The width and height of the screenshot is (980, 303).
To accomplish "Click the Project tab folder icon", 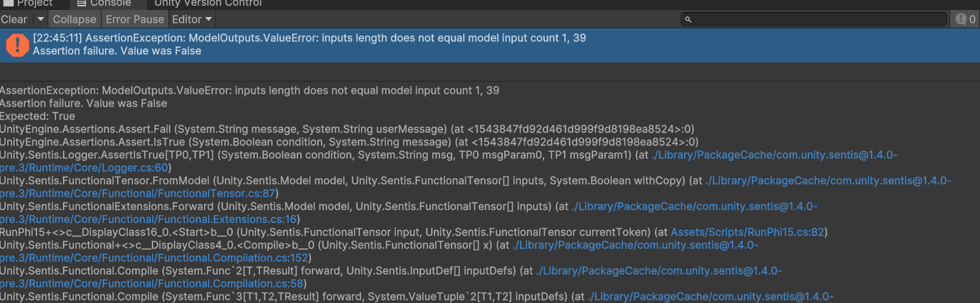I will click(x=8, y=4).
